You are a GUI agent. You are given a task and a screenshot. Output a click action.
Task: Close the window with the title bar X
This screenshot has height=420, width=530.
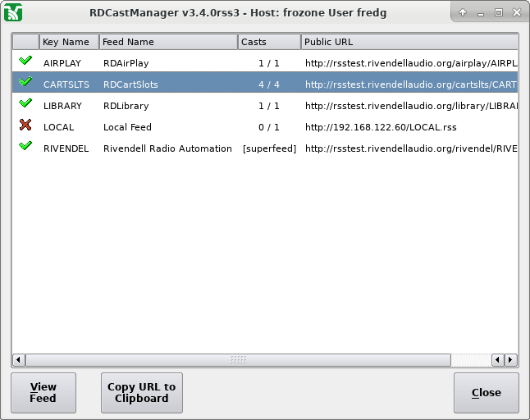coord(517,12)
